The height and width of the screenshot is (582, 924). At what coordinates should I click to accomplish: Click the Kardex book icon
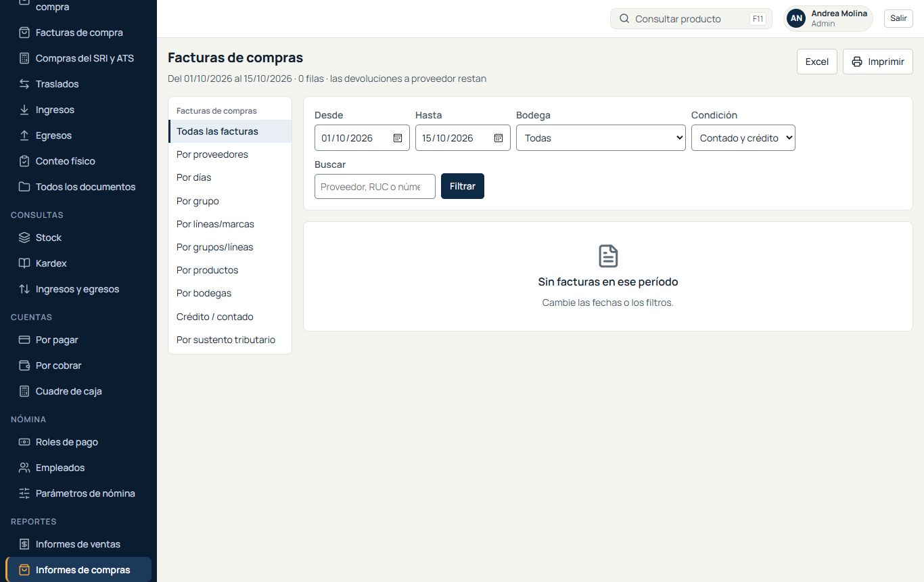pyautogui.click(x=24, y=263)
